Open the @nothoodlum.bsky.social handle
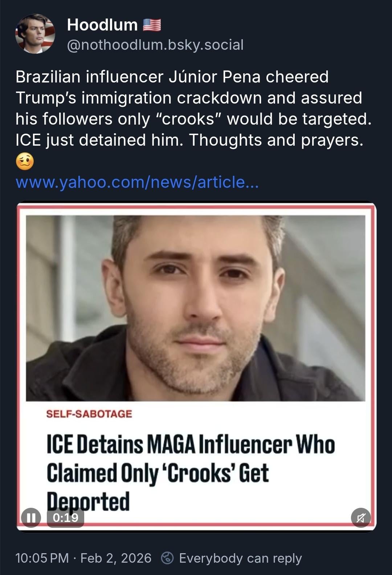 (x=155, y=45)
